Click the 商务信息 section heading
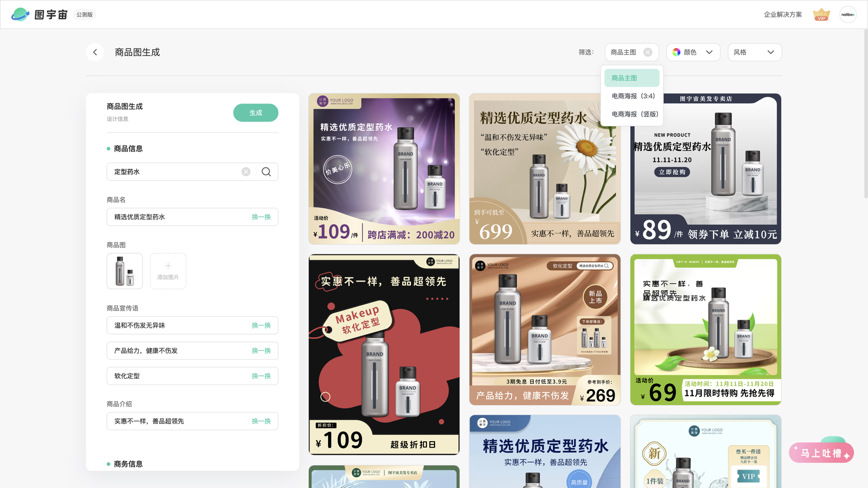The width and height of the screenshot is (868, 488). [128, 464]
